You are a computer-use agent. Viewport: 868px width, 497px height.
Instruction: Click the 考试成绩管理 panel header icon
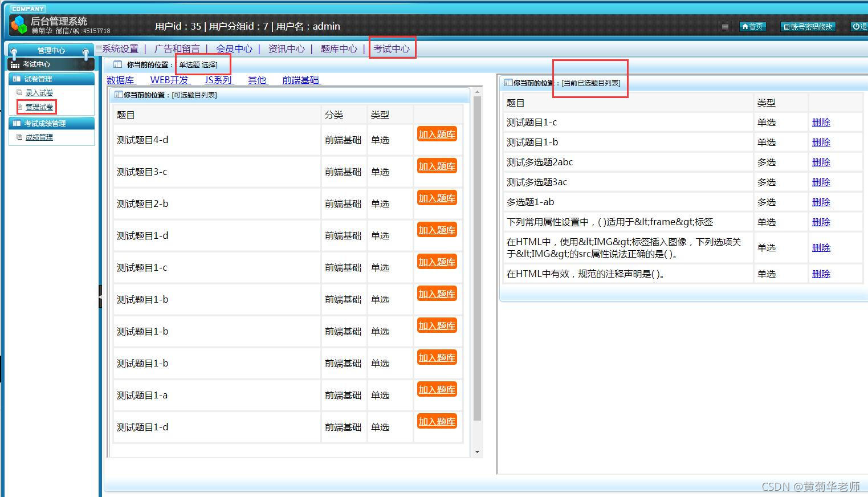[x=16, y=123]
